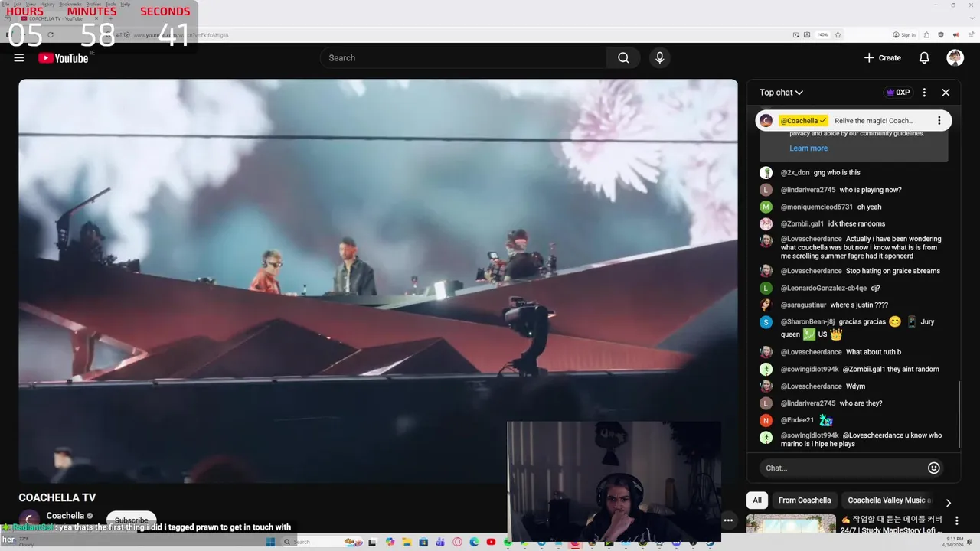Click the COACHELLA TV video title
Screen dimensions: 980x551
[57, 497]
